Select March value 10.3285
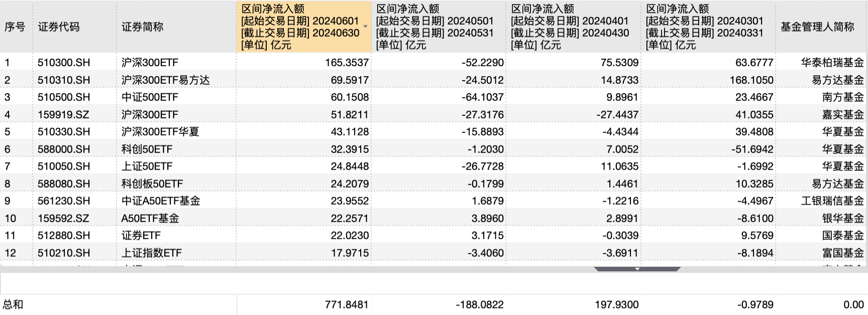 click(754, 184)
